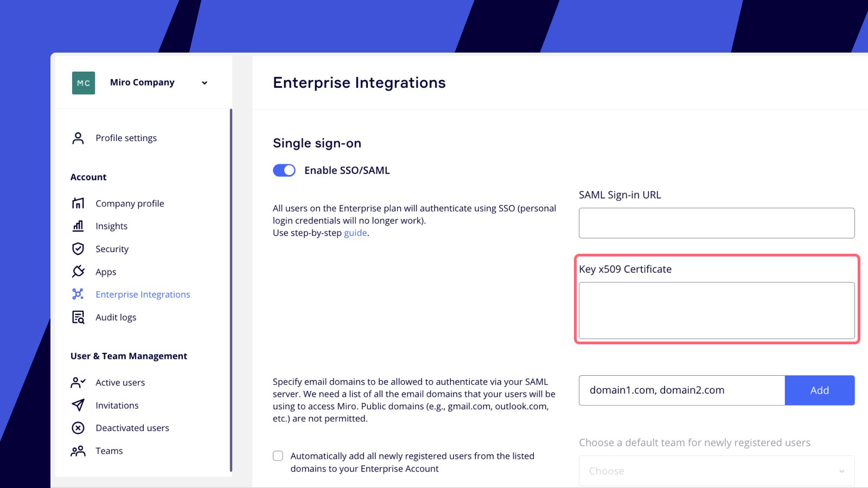Select the Deactivated users icon
Viewport: 868px width, 488px height.
coord(79,428)
